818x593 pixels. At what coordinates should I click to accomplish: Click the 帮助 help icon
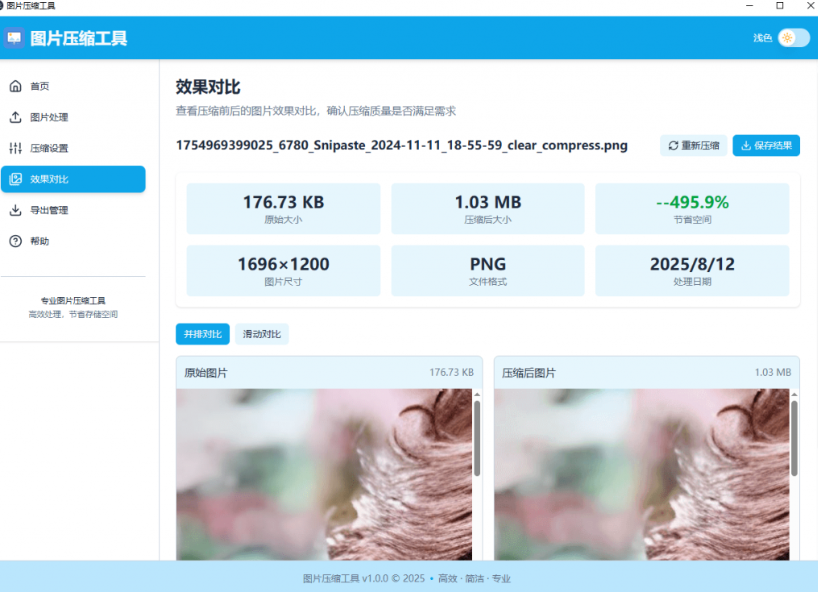pyautogui.click(x=15, y=241)
